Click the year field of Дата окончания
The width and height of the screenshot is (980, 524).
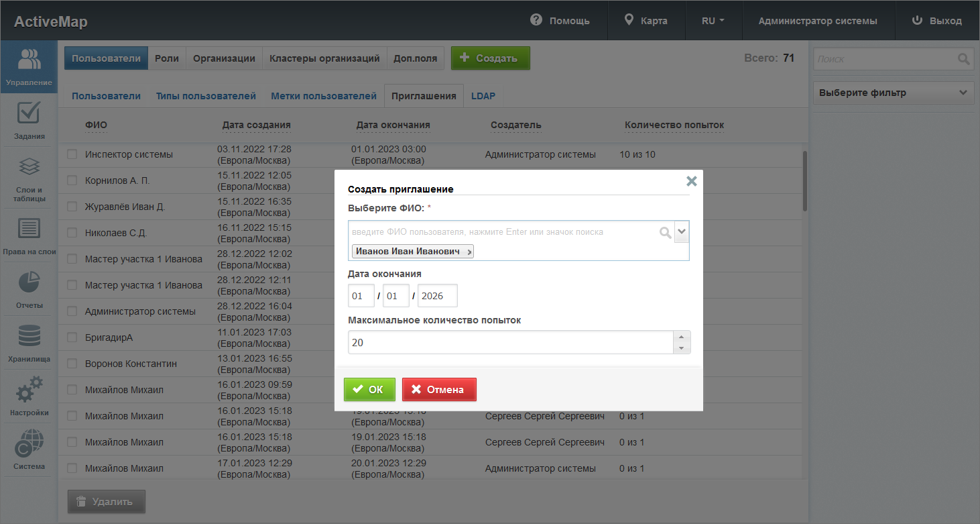tap(437, 296)
